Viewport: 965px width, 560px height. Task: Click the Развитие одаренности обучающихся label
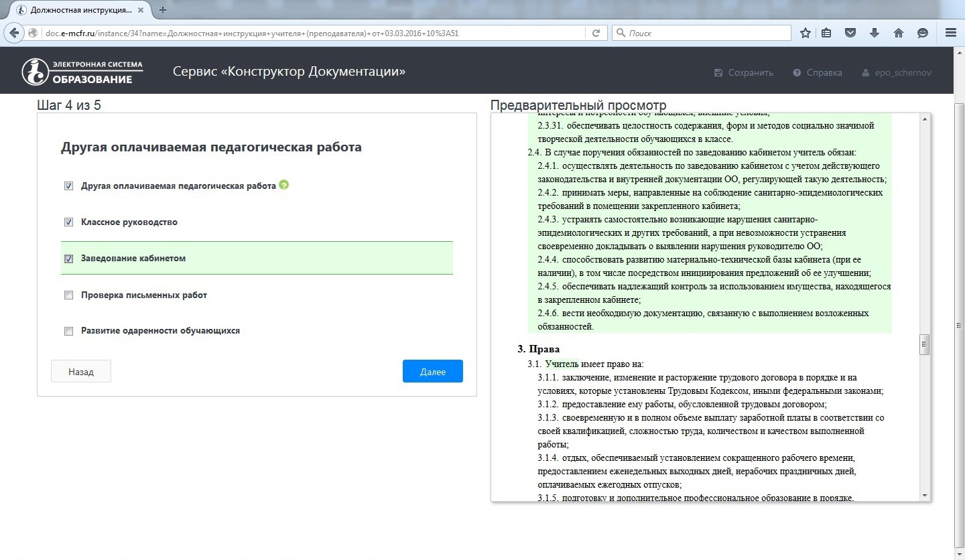(160, 331)
